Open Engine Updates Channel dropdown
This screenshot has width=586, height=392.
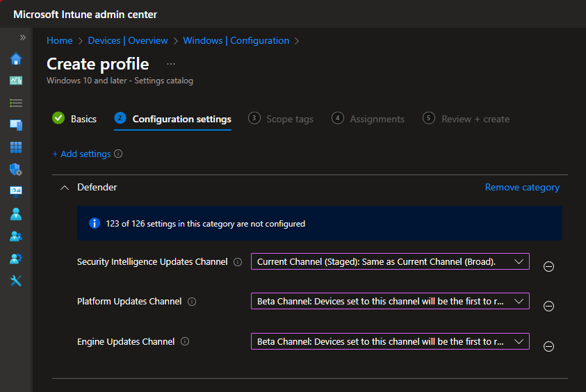point(390,341)
